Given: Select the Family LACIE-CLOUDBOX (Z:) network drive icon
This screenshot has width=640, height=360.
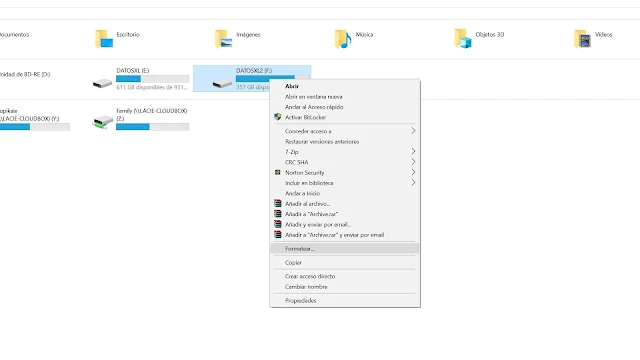Looking at the screenshot, I should 103,122.
